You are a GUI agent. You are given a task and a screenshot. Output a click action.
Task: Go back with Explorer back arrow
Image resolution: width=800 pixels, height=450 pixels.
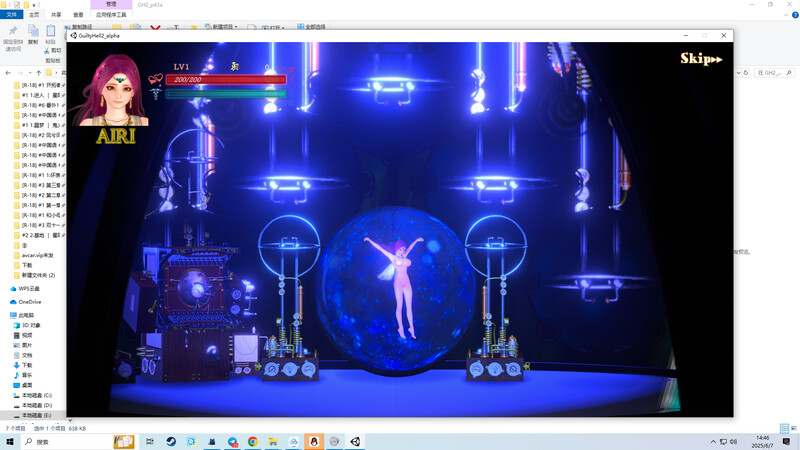tap(8, 73)
